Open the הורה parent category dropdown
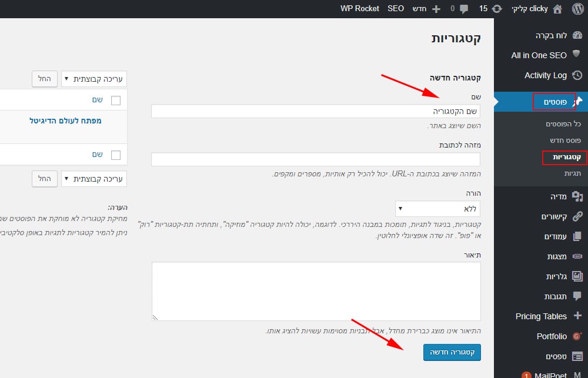The height and width of the screenshot is (378, 588). 437,209
